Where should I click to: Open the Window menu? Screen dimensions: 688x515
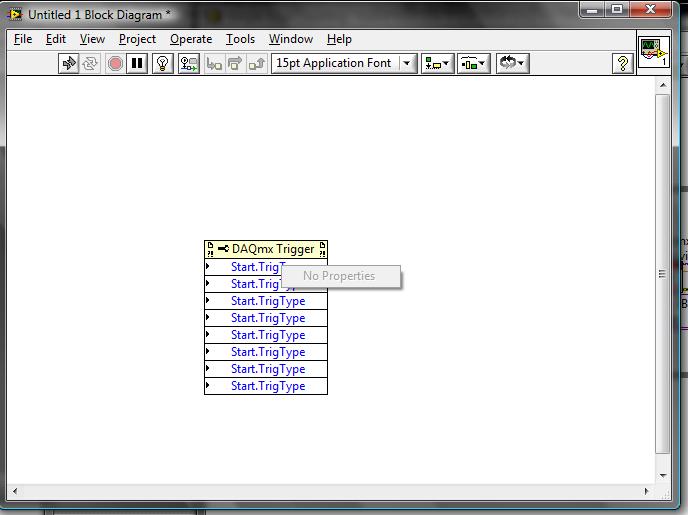291,39
